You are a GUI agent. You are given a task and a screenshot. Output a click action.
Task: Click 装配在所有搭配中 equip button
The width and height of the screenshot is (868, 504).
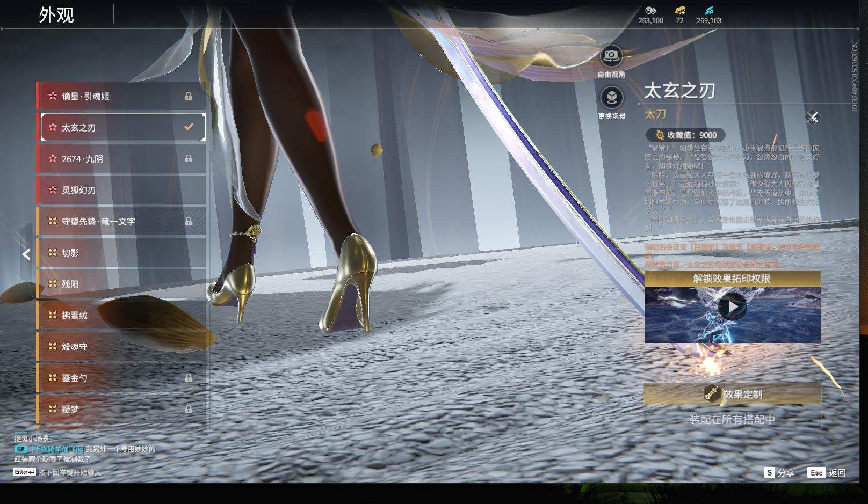tap(732, 420)
